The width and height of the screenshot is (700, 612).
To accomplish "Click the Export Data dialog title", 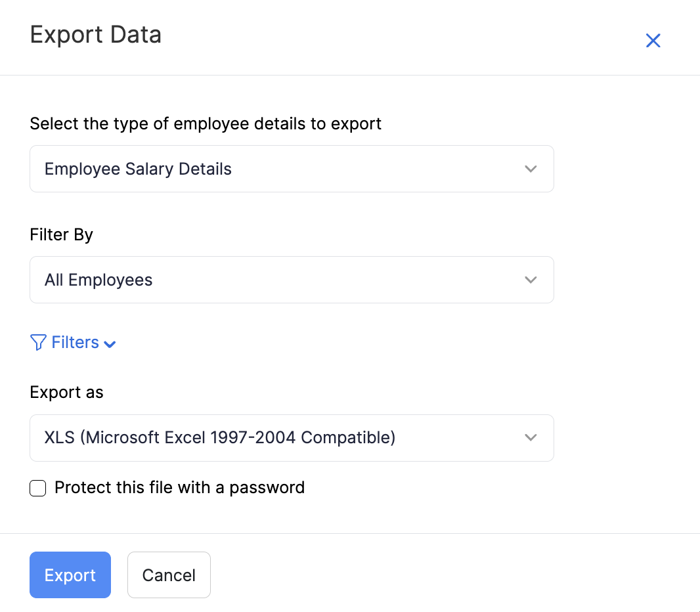I will (96, 35).
